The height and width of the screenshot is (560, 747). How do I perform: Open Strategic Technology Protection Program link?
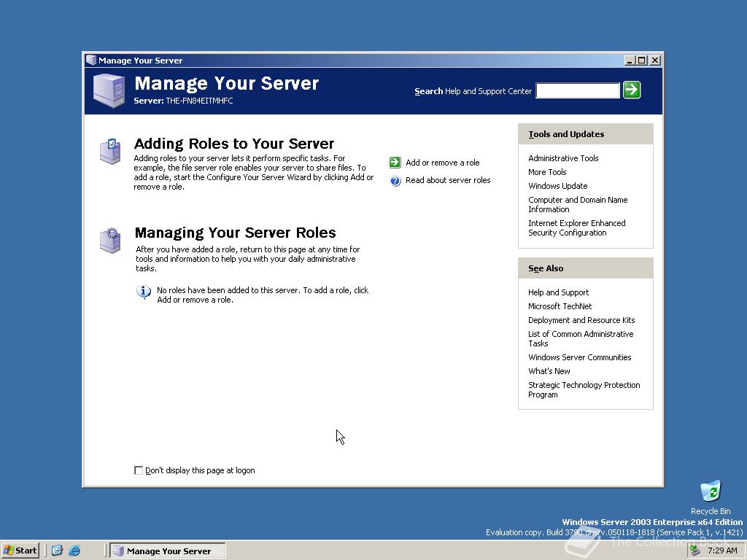(x=584, y=389)
